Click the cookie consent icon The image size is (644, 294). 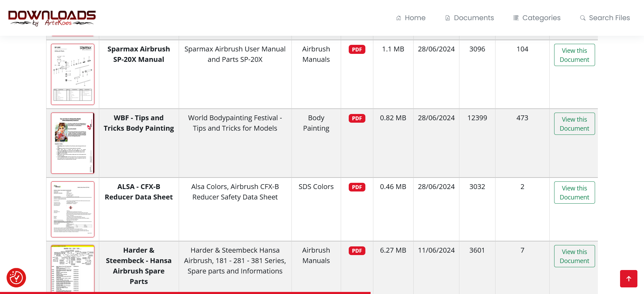pos(16,278)
